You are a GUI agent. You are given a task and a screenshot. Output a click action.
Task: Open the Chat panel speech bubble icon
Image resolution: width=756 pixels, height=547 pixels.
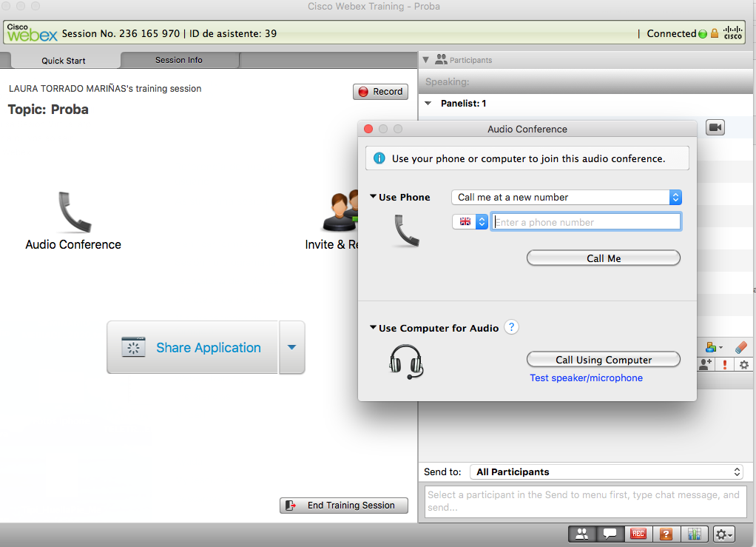tap(609, 534)
